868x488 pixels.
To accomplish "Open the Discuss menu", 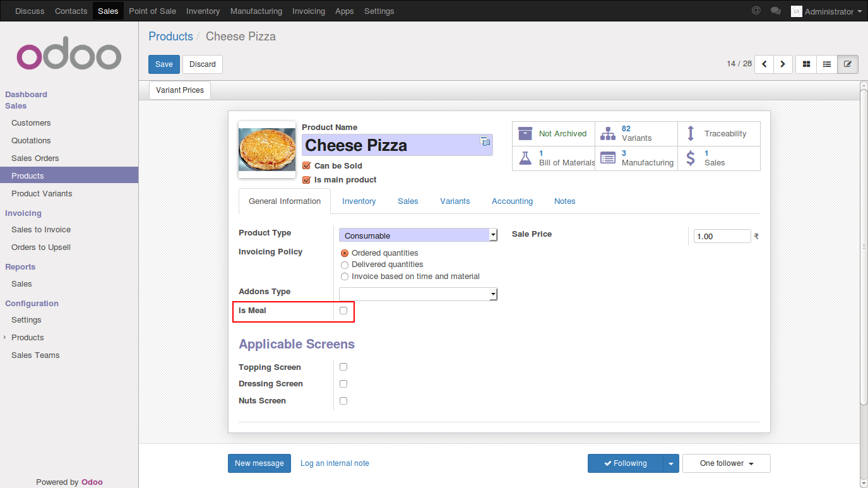I will click(x=30, y=11).
